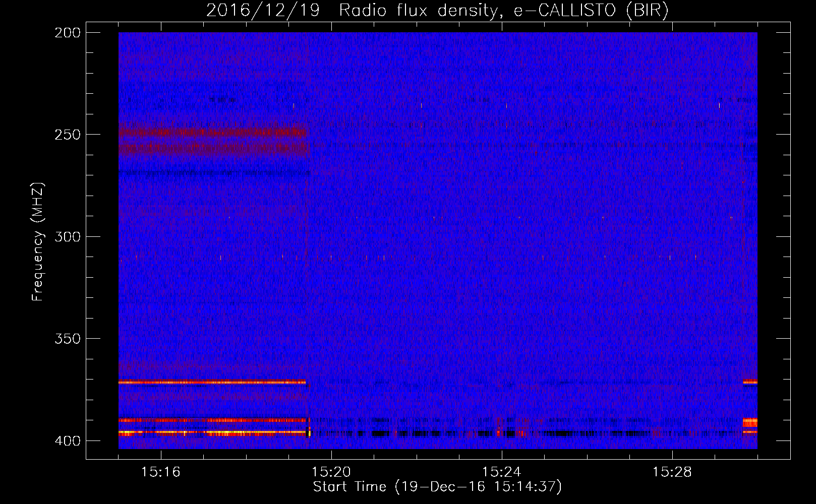Click the 350 frequency tick label
The height and width of the screenshot is (504, 816).
(67, 339)
